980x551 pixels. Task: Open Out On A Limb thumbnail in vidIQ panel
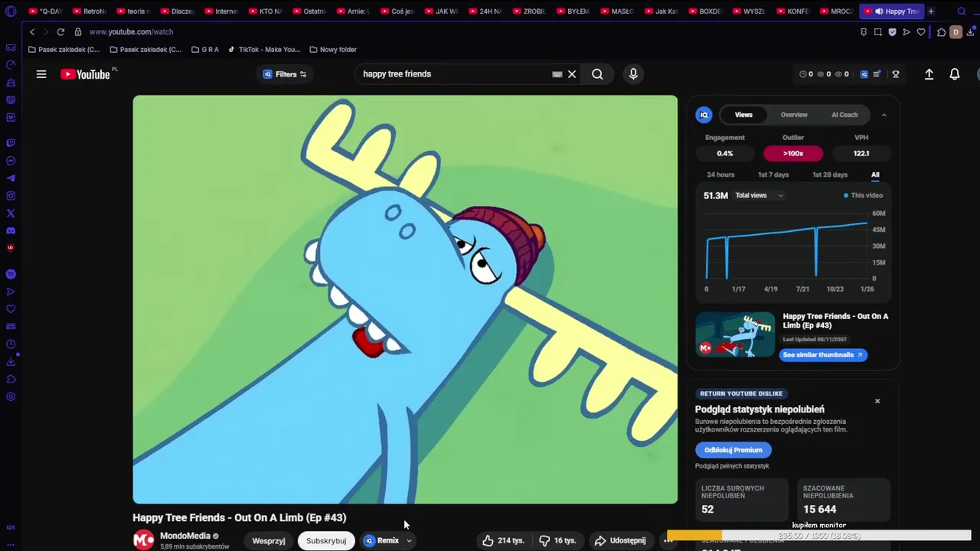(735, 334)
